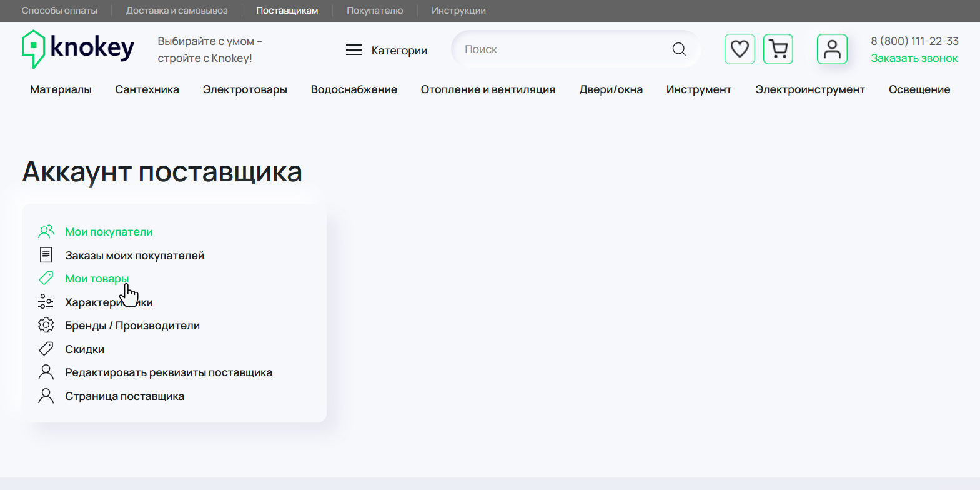Open the favorites heart icon
The height and width of the screenshot is (490, 980).
tap(740, 49)
